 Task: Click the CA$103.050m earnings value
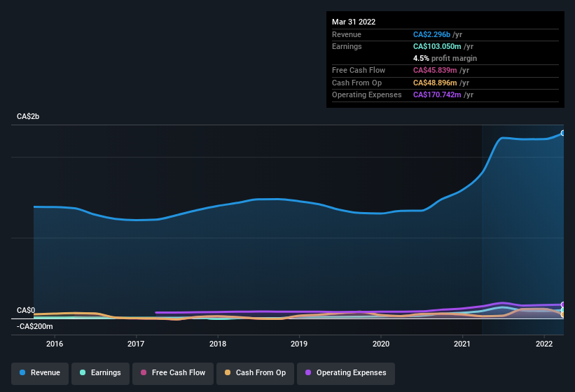point(437,46)
